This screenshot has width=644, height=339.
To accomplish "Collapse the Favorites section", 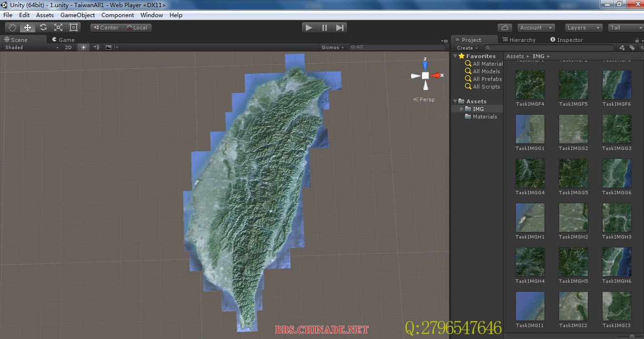I will [x=455, y=56].
